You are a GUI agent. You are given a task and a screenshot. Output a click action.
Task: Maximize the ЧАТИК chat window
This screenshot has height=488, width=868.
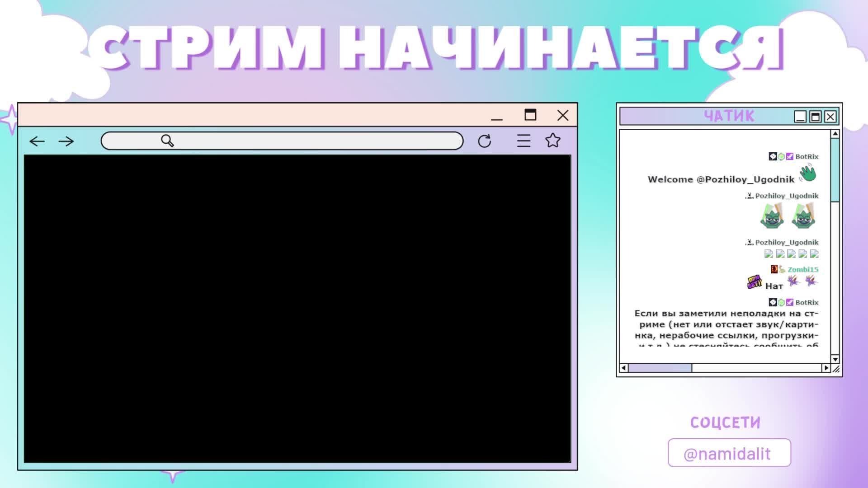[x=815, y=117]
